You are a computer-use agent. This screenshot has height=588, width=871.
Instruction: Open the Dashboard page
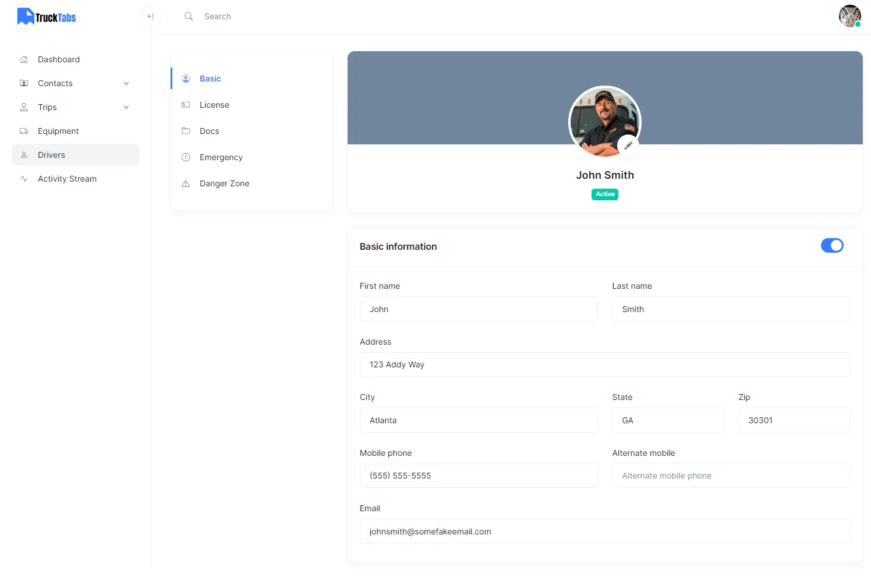[75, 59]
